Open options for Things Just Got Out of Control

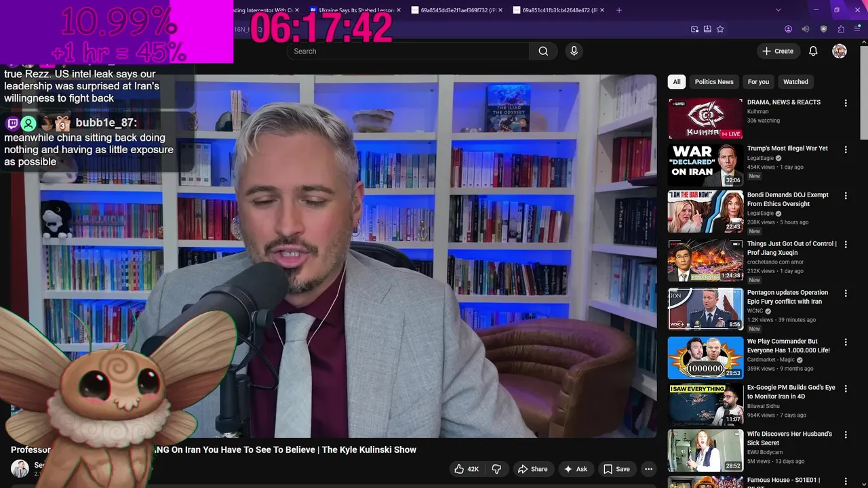pyautogui.click(x=846, y=244)
